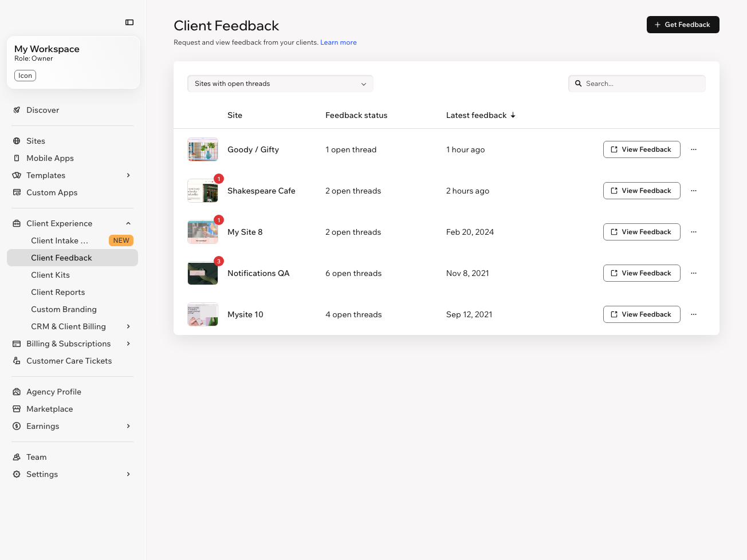Click the Custom Apps icon

point(17,192)
